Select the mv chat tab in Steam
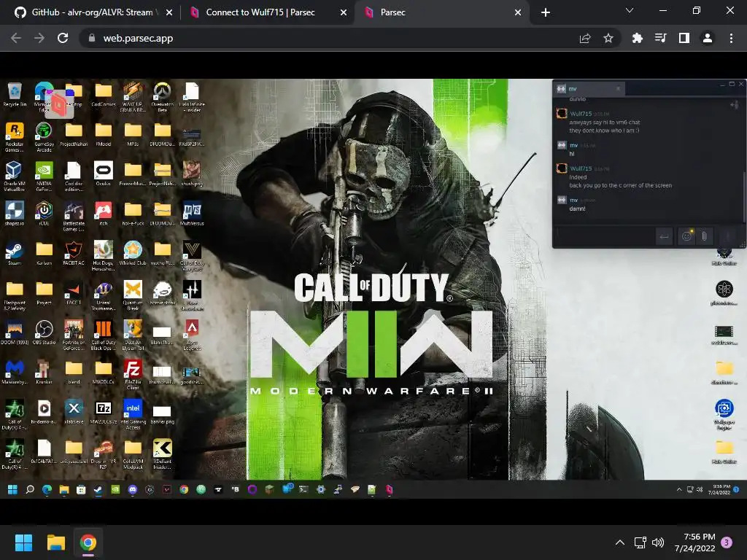The image size is (747, 560). (589, 88)
